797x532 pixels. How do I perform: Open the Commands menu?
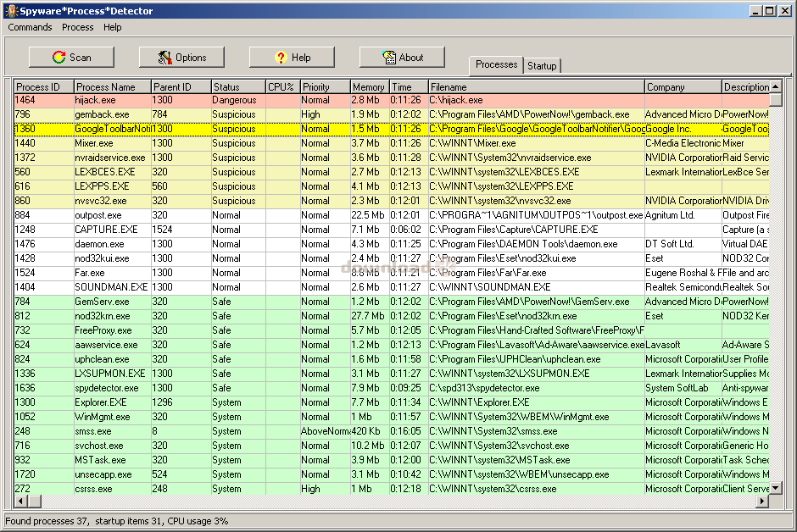point(30,27)
